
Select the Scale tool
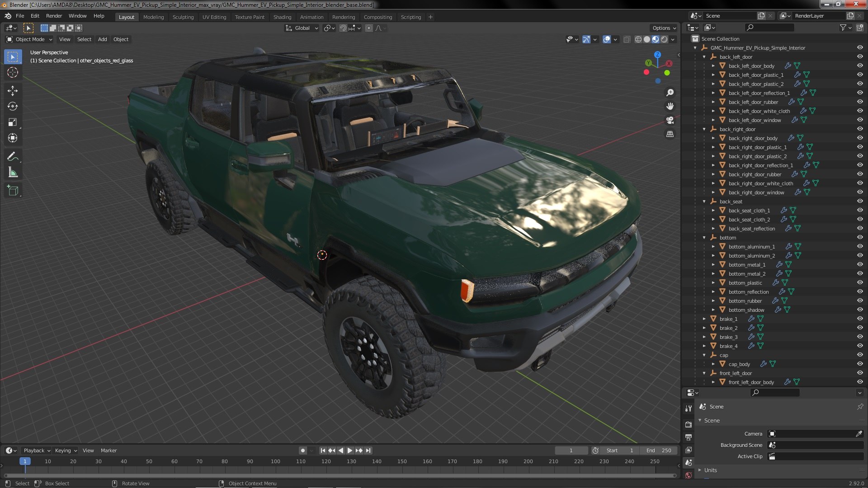coord(13,122)
